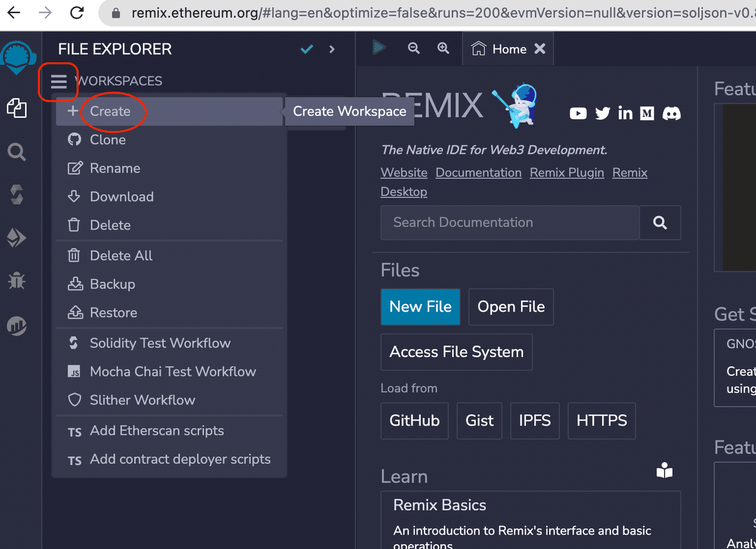
Task: Click the browser back arrow
Action: pyautogui.click(x=13, y=13)
